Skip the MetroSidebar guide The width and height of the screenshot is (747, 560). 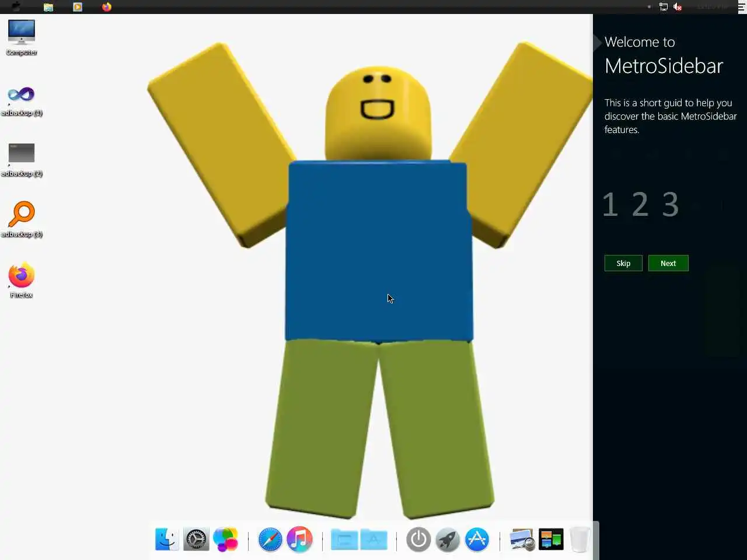tap(623, 263)
